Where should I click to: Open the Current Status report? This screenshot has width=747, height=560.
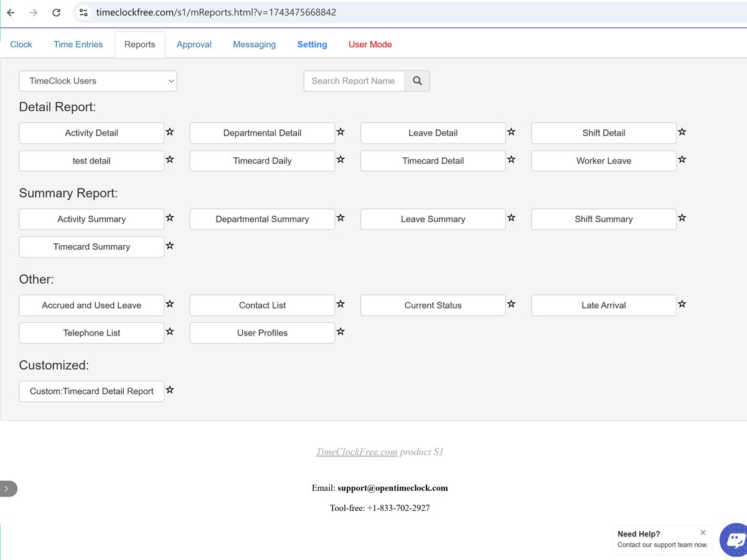[433, 306]
